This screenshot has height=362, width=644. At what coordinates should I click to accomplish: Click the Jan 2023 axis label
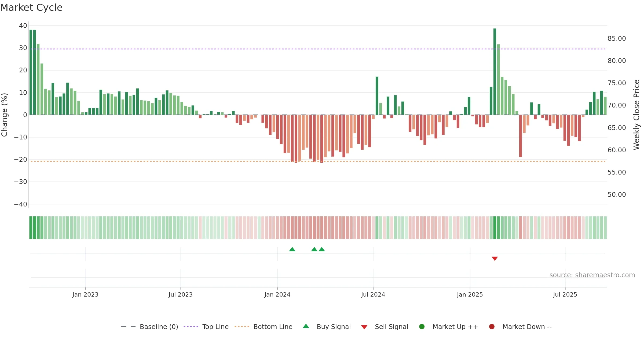[x=85, y=295]
